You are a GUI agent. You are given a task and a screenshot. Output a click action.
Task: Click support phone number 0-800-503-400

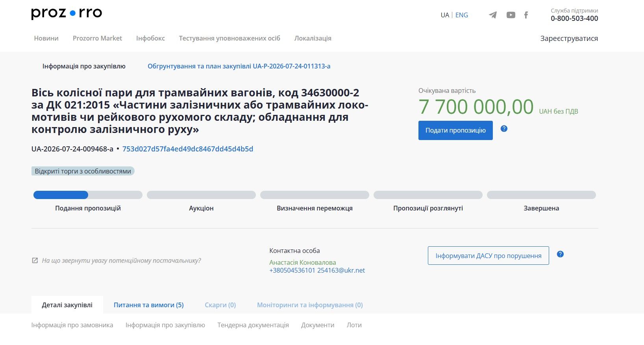tap(574, 18)
